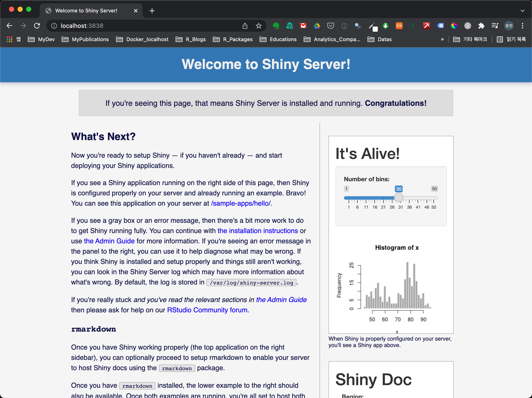Screen dimensions: 532x398
Task: Go back to the previous page
Action: point(9,26)
